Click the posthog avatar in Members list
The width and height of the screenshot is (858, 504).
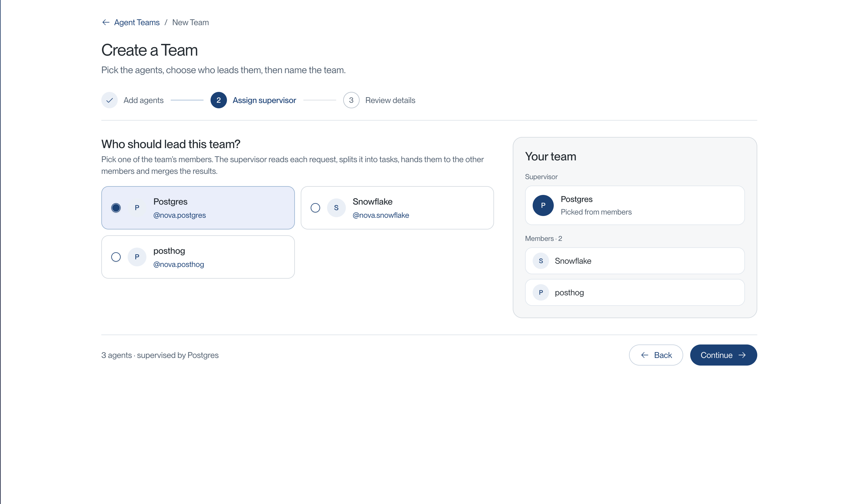pos(541,293)
